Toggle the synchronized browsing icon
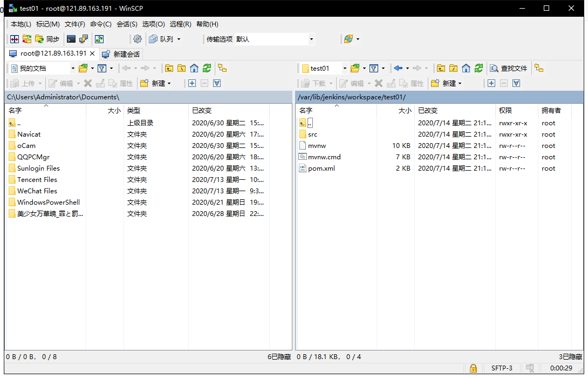 pos(99,39)
